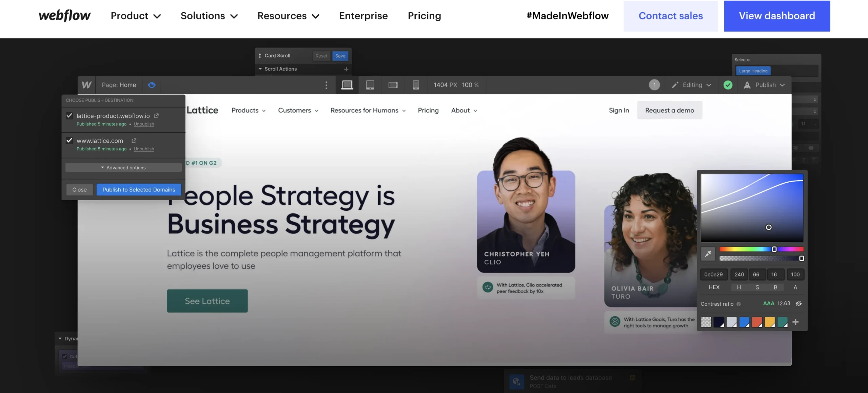Screen dimensions: 868x393
Task: Unpublish lattice-product.webflow.io domain
Action: (144, 124)
